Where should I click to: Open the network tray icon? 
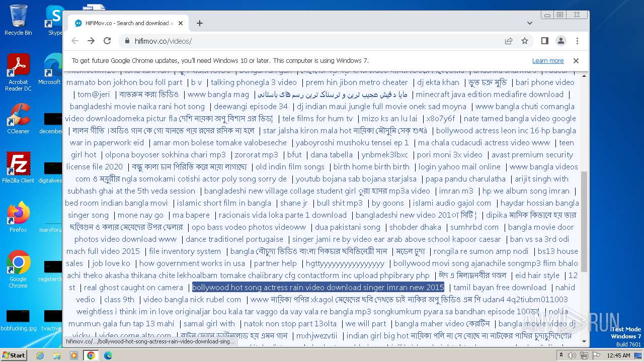pyautogui.click(x=585, y=355)
